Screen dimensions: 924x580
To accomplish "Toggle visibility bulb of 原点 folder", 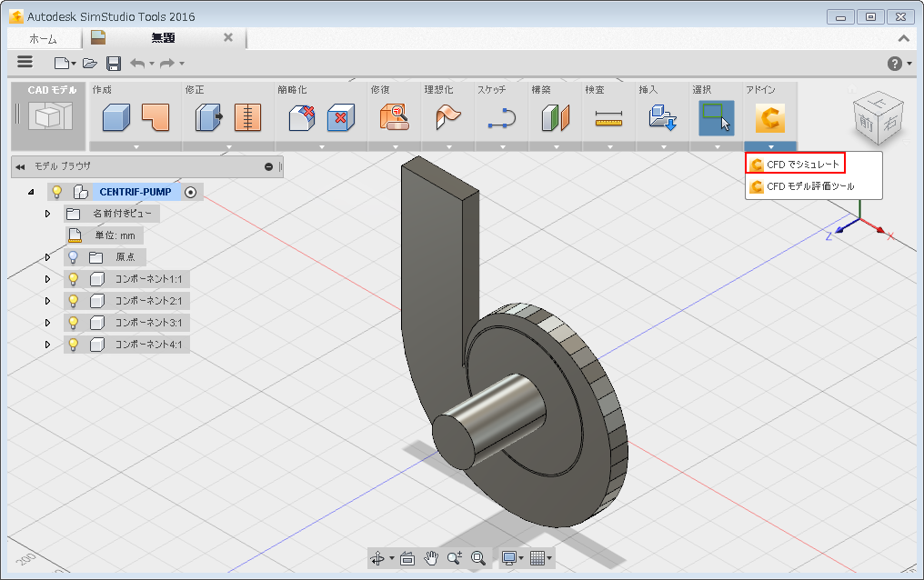I will click(73, 256).
